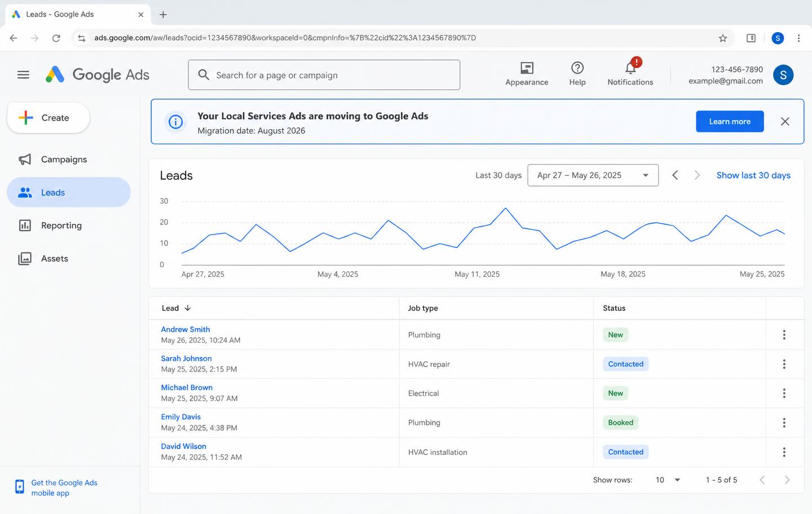Click Emily Davis's Booked status badge
The width and height of the screenshot is (812, 514).
point(620,423)
